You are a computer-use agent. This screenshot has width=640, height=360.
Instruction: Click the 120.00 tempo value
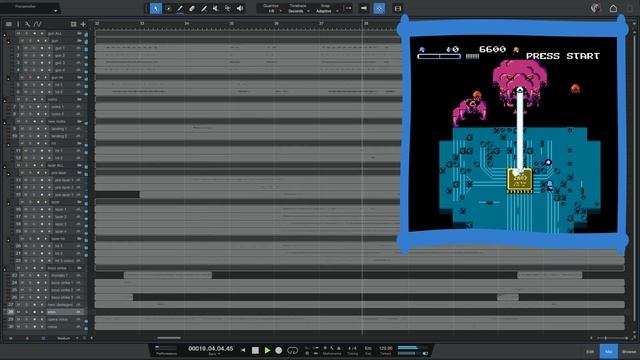click(x=386, y=349)
